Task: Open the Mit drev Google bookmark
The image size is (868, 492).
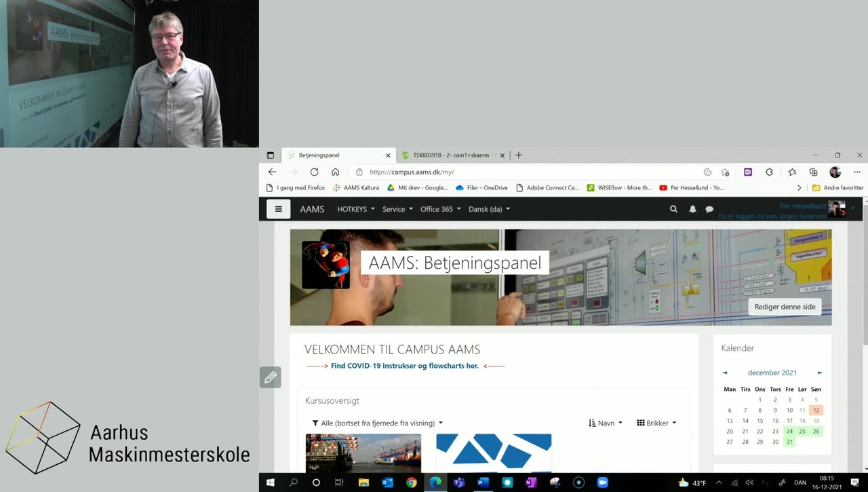Action: point(417,188)
